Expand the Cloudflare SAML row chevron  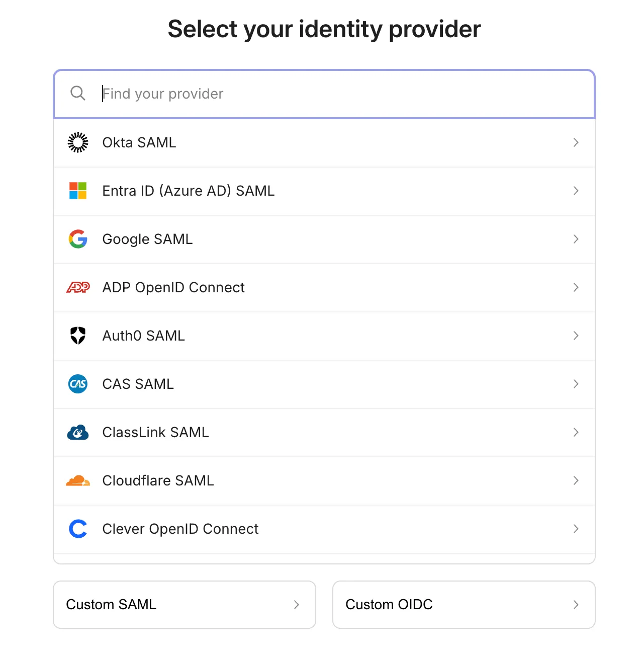pyautogui.click(x=576, y=480)
